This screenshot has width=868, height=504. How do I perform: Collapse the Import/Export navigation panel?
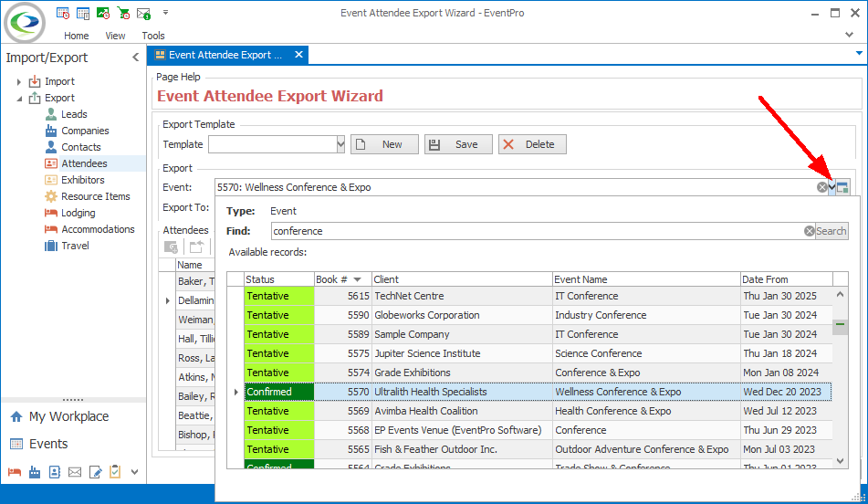click(136, 57)
